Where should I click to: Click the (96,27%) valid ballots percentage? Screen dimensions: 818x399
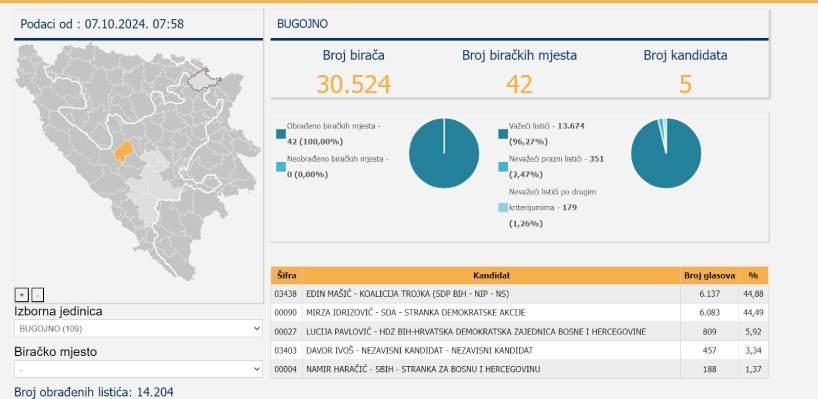click(x=527, y=142)
